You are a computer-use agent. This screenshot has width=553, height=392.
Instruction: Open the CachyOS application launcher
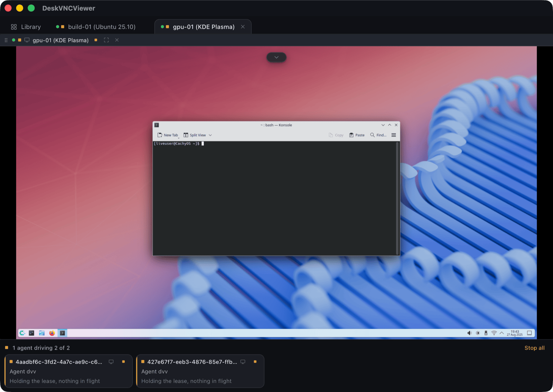pos(22,333)
